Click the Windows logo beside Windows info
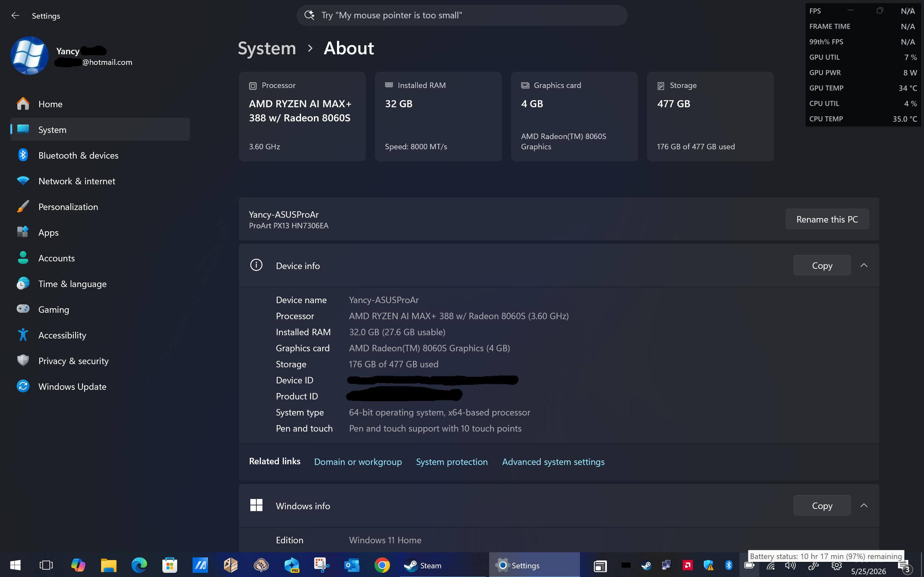This screenshot has height=577, width=924. point(256,505)
